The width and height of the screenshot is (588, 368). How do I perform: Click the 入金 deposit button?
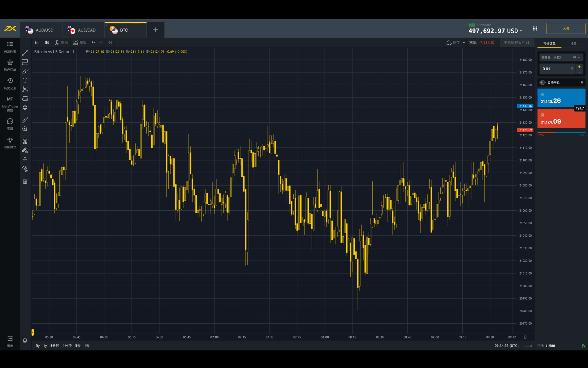[x=565, y=28]
